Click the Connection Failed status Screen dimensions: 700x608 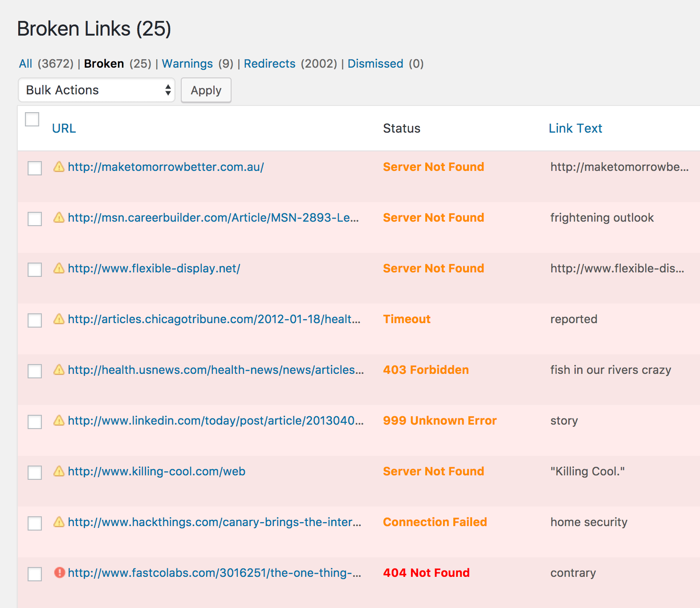coord(435,522)
